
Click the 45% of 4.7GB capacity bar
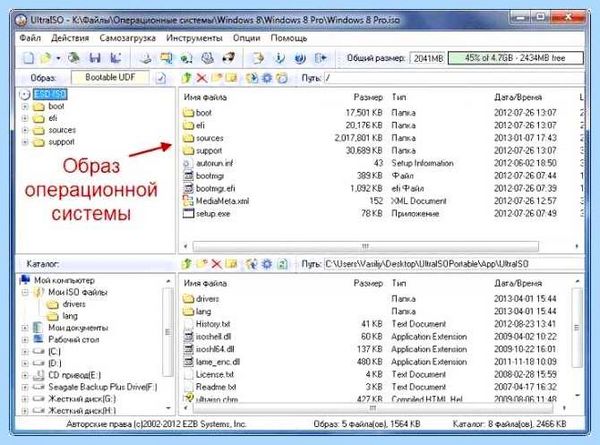[515, 58]
